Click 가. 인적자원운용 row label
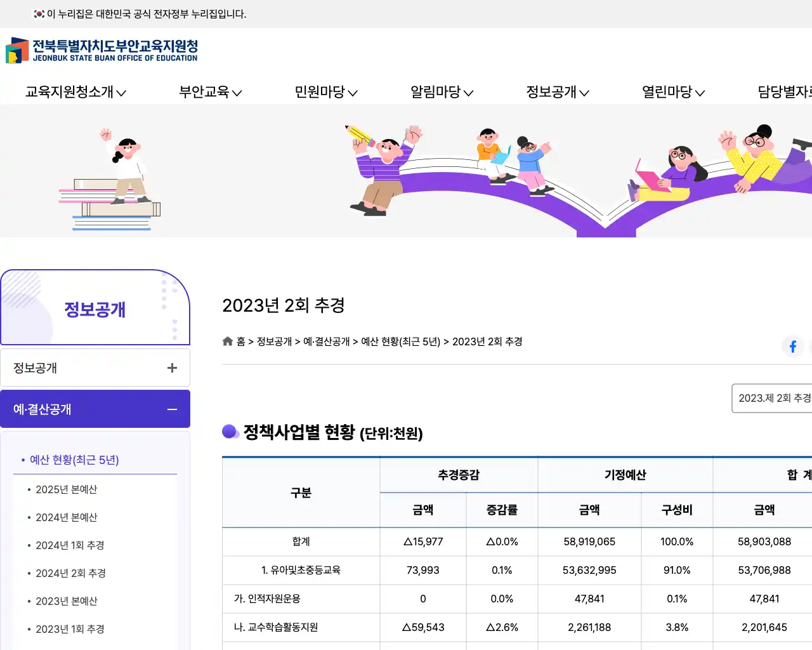This screenshot has height=650, width=812. pos(267,599)
